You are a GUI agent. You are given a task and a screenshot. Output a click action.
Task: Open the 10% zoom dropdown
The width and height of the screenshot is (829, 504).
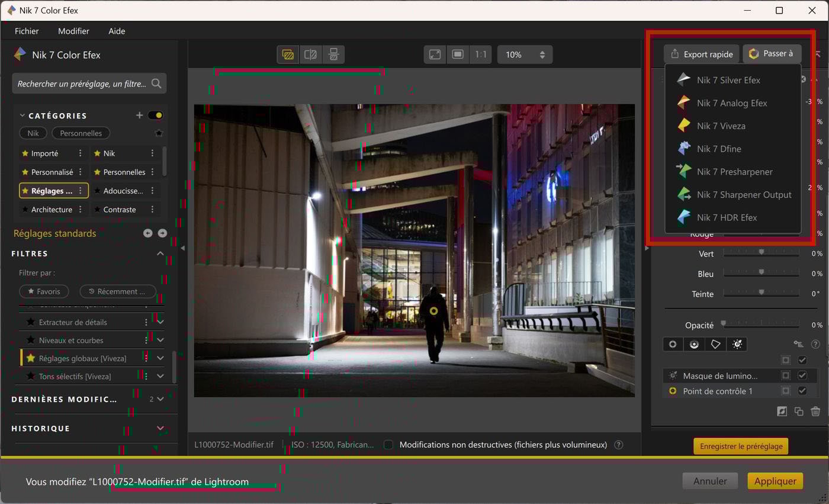pos(525,54)
